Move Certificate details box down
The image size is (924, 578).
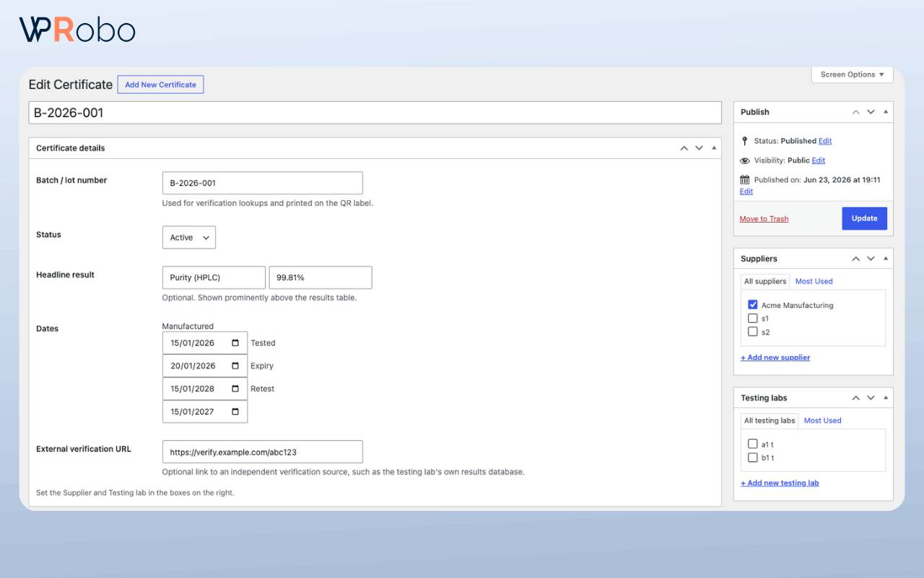click(x=699, y=148)
